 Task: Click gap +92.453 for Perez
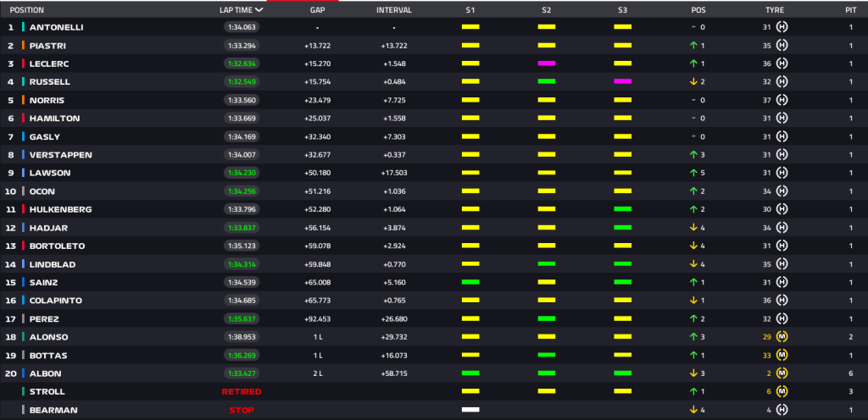[x=317, y=319]
